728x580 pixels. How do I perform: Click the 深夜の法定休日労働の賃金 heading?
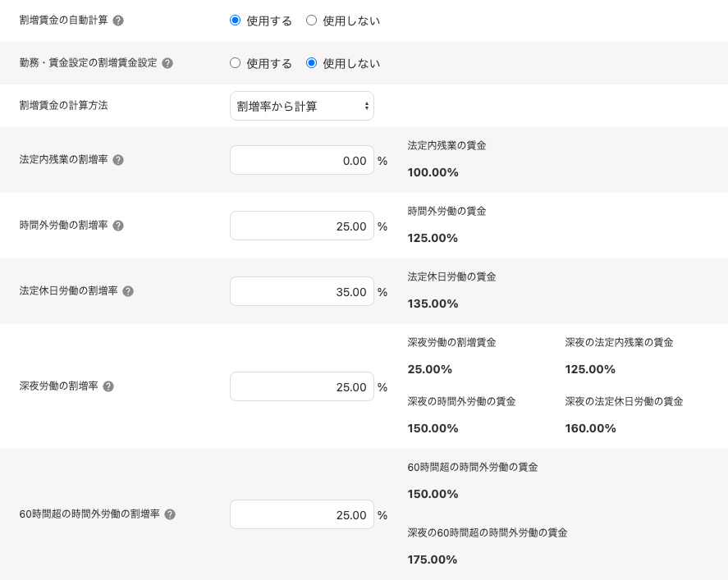point(624,401)
